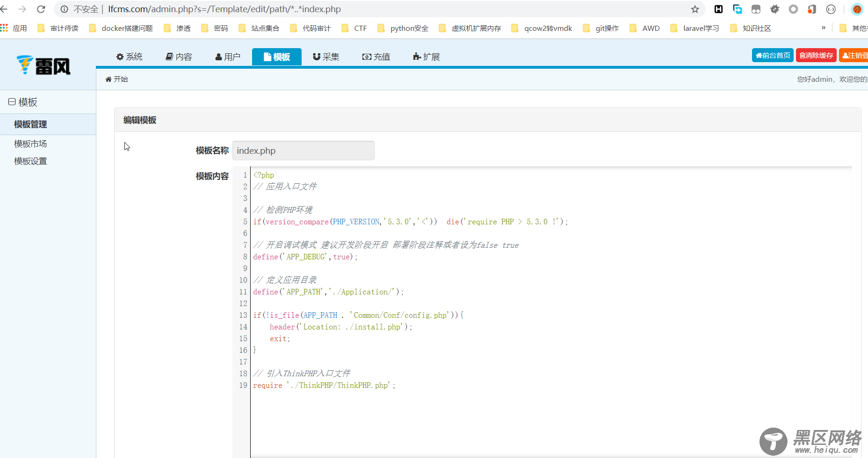
Task: Click the black H extension icon
Action: pyautogui.click(x=719, y=9)
